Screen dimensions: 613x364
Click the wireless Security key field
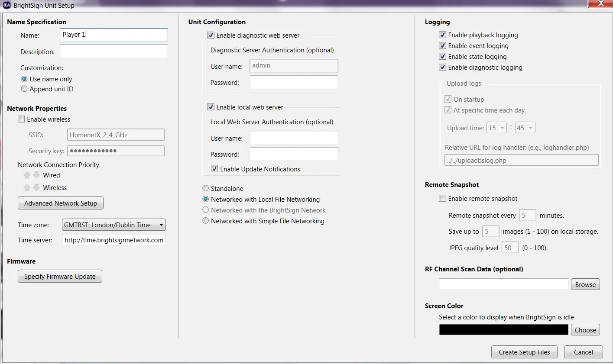pyautogui.click(x=116, y=151)
